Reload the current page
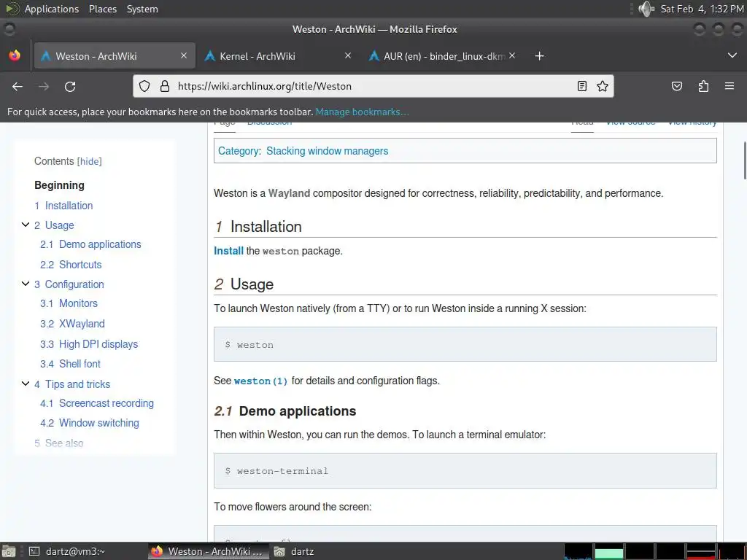Viewport: 747px width, 560px height. coord(70,86)
